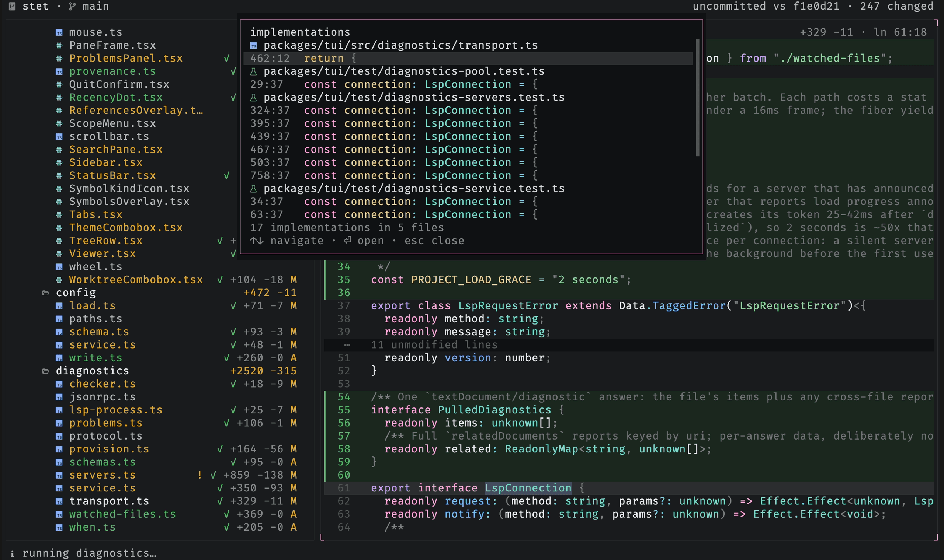
Task: Open provision.ts in the file tree
Action: coord(109,449)
